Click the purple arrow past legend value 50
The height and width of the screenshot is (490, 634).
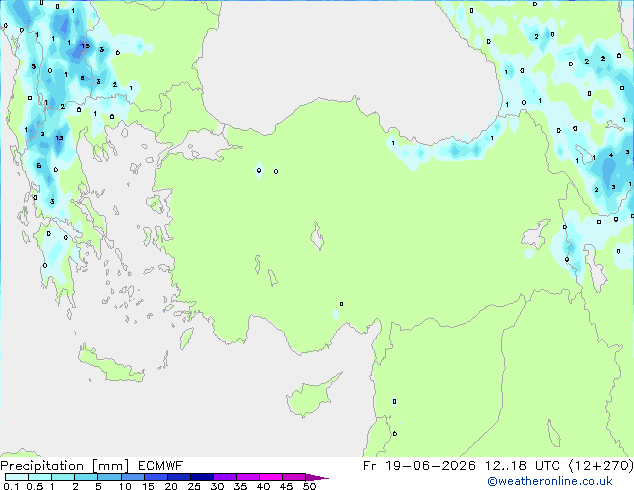pos(317,477)
